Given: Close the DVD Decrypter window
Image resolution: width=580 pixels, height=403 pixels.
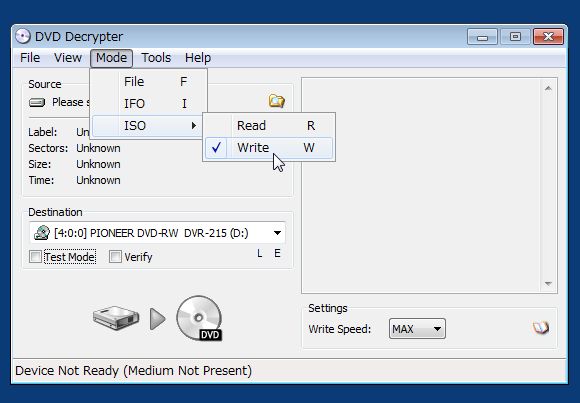Looking at the screenshot, I should 548,37.
